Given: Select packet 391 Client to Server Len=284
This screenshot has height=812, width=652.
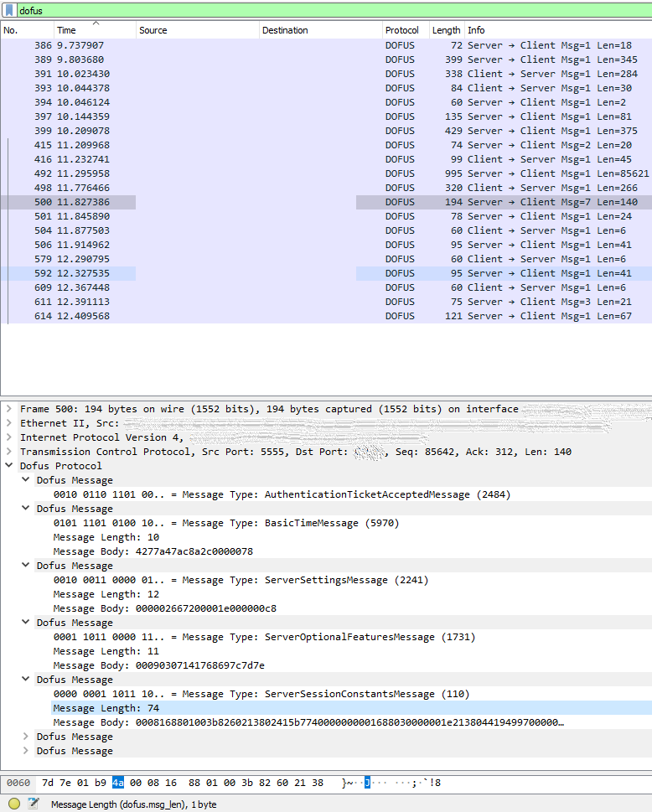Looking at the screenshot, I should pos(326,74).
